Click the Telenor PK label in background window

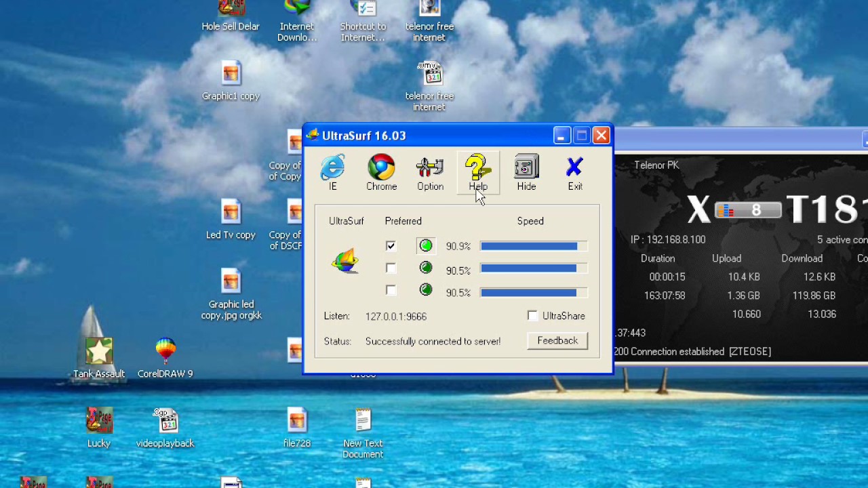tap(656, 165)
